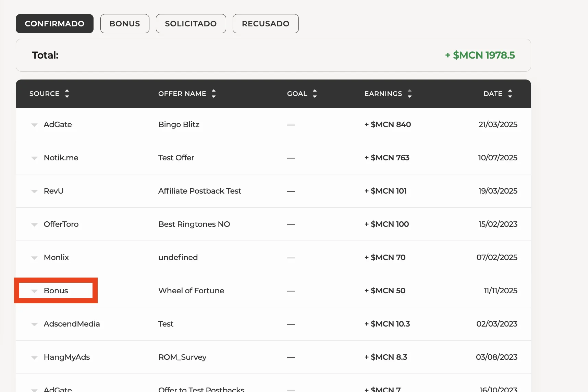The height and width of the screenshot is (392, 588).
Task: Sort the table by DATE
Action: point(510,94)
